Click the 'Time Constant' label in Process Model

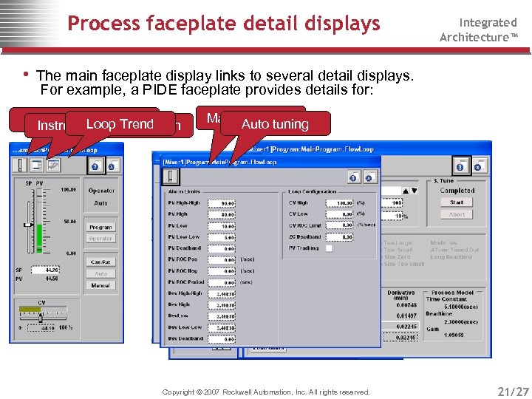(x=446, y=299)
